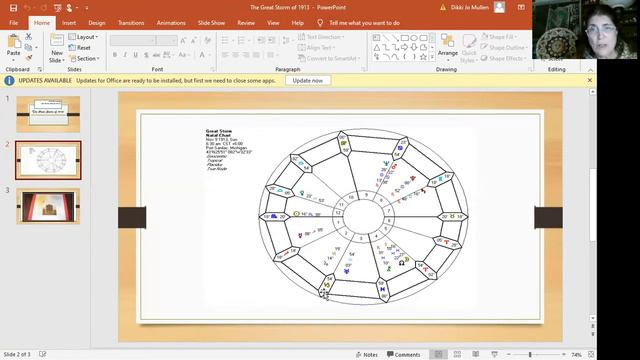The width and height of the screenshot is (640, 360).
Task: Select slide 3 thumbnail
Action: tap(48, 206)
